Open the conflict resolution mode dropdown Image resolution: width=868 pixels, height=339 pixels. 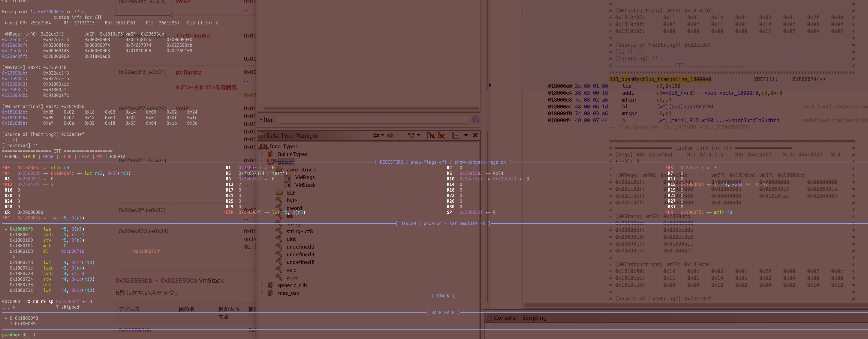(419, 135)
